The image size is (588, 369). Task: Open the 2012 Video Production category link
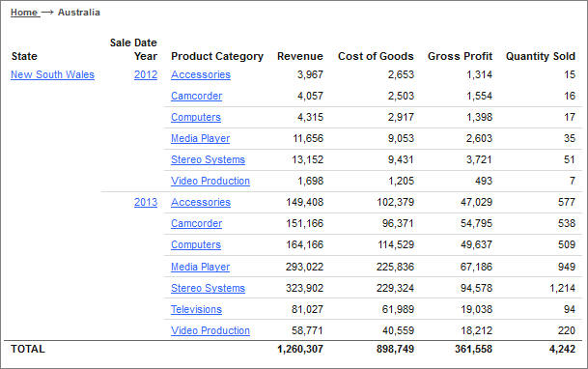click(210, 181)
